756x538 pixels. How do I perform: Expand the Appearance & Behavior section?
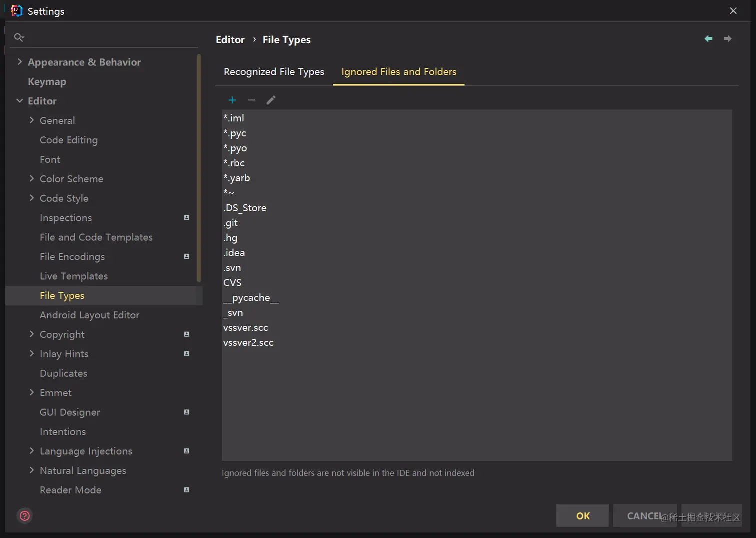[20, 62]
